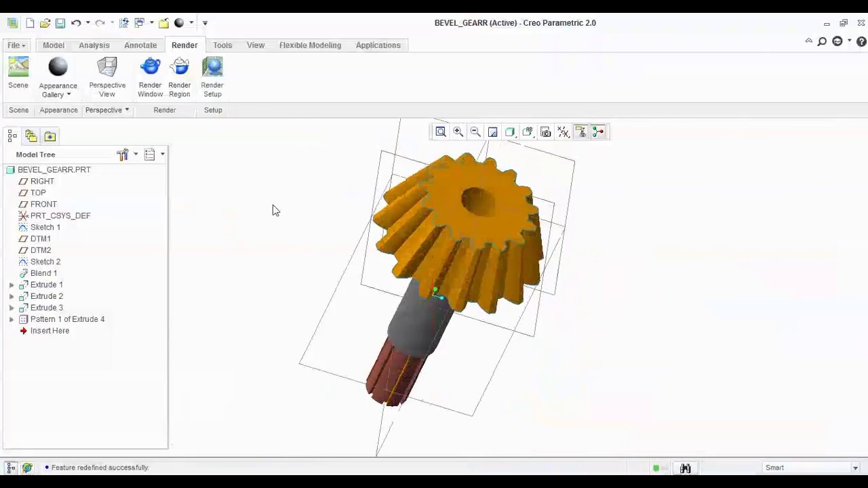Expand the Extrude 1 feature
The height and width of the screenshot is (488, 868).
pos(12,285)
